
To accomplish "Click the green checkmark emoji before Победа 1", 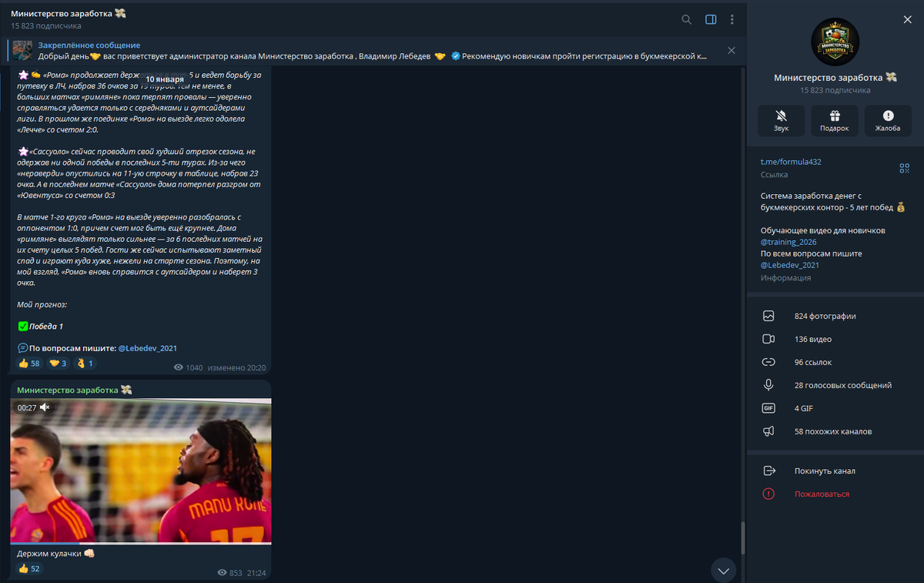I will tap(22, 327).
